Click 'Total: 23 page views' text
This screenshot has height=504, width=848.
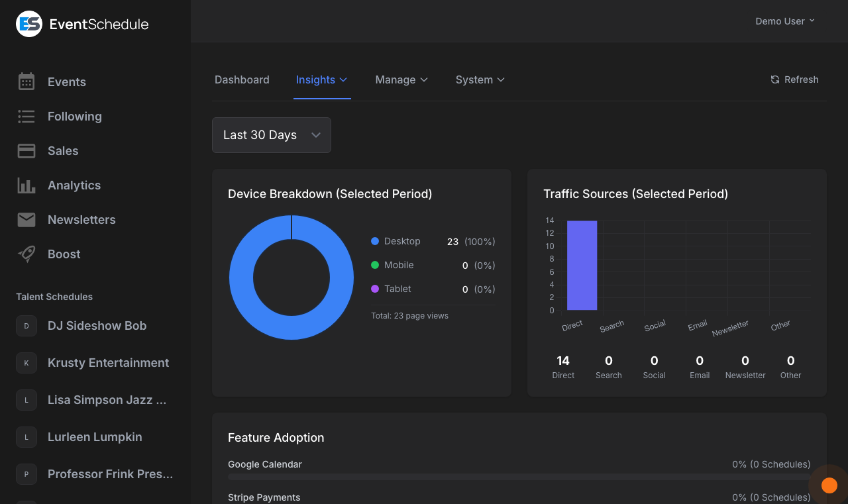coord(409,316)
